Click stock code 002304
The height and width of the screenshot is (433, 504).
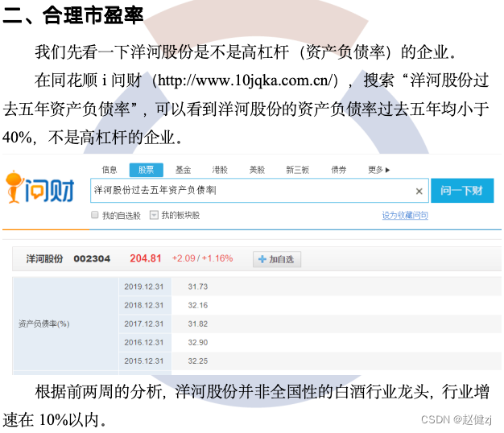coord(92,259)
